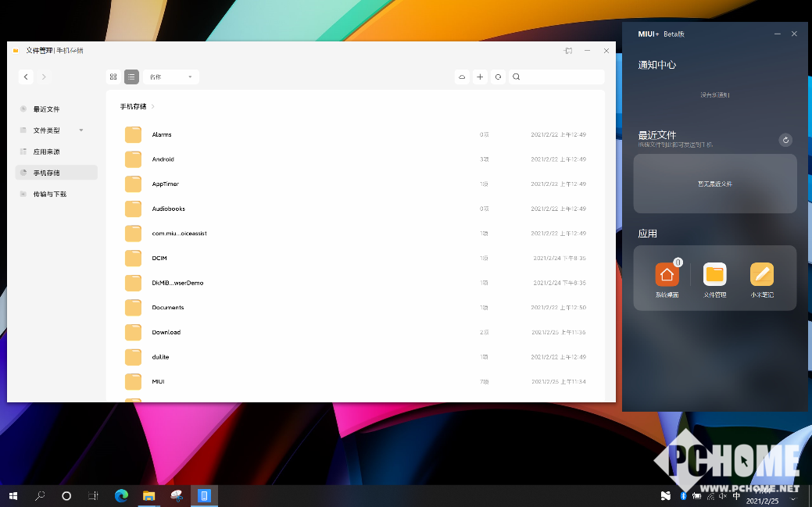
Task: Pin the file manager window icon
Action: pos(568,51)
